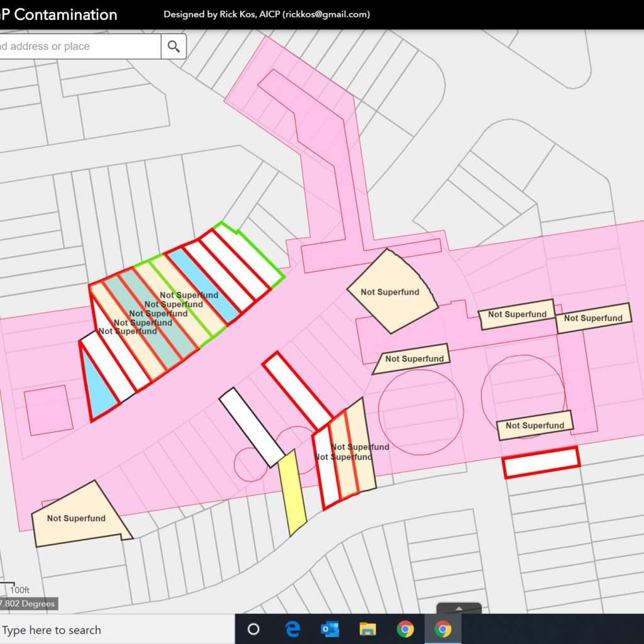Select the 'Not Superfund' parcel at bottom left

point(75,518)
